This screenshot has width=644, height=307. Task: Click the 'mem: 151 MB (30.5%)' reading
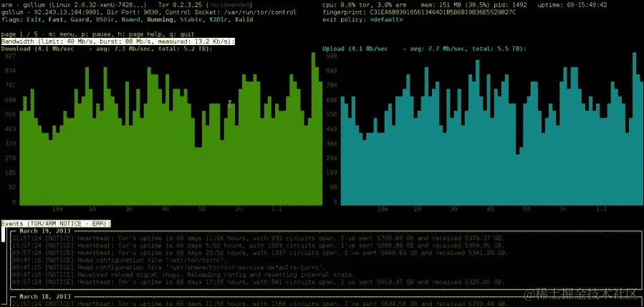coord(456,5)
